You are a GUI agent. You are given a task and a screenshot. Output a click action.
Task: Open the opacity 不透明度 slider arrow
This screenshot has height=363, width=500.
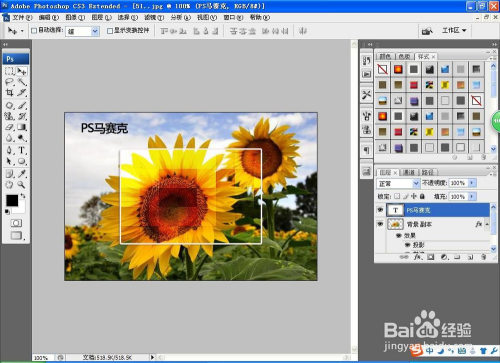click(x=472, y=183)
